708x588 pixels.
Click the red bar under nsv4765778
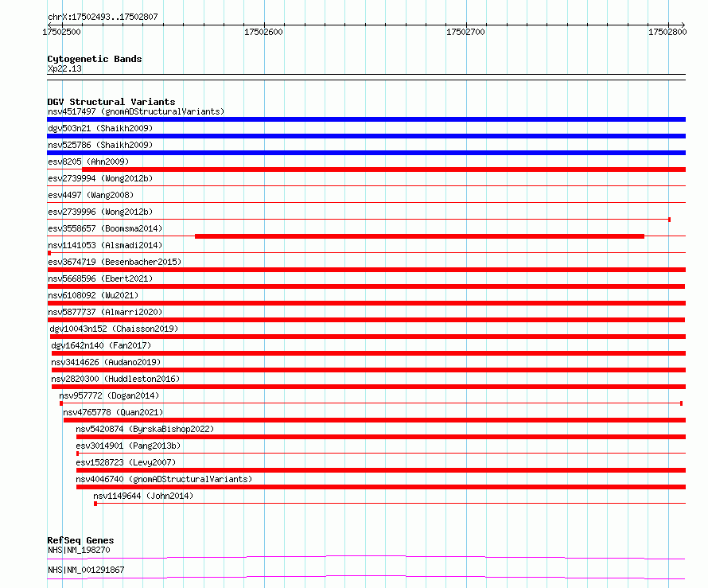pyautogui.click(x=375, y=420)
